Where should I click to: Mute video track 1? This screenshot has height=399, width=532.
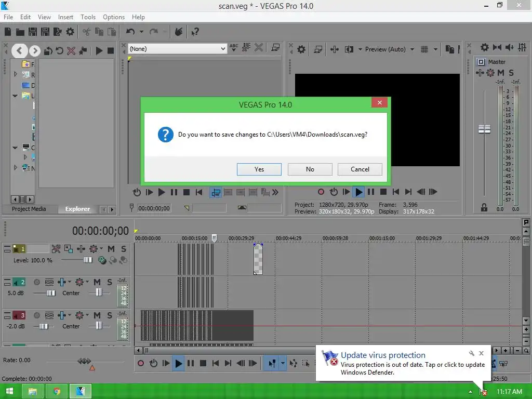click(111, 249)
